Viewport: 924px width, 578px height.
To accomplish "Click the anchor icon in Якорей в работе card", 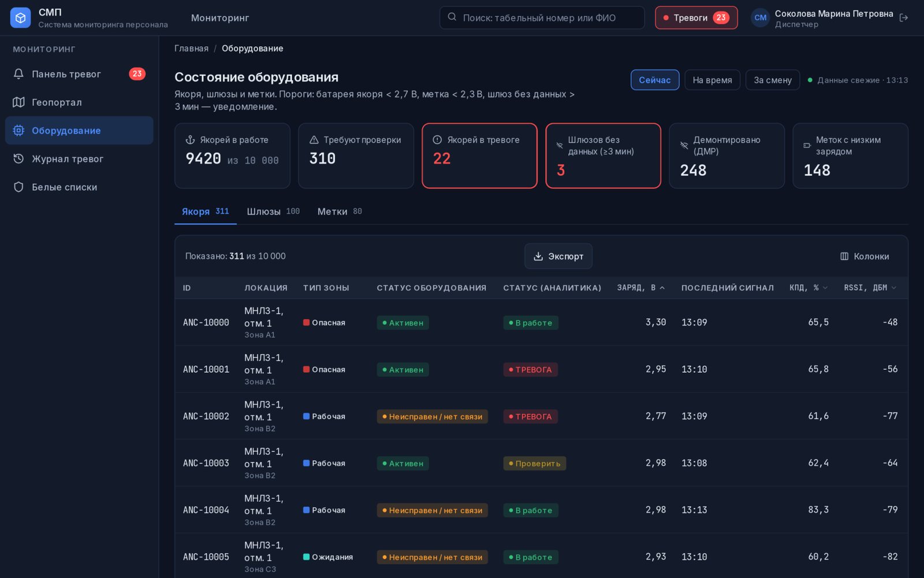I will pos(190,140).
